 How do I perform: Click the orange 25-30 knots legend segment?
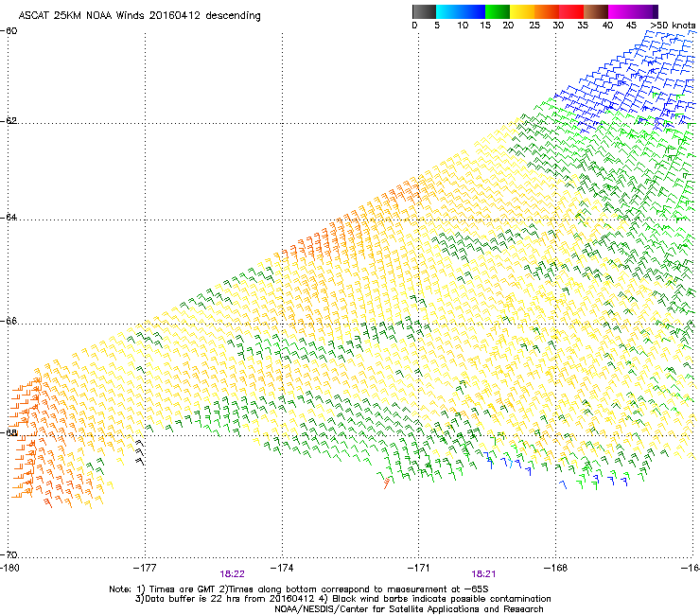pos(547,11)
